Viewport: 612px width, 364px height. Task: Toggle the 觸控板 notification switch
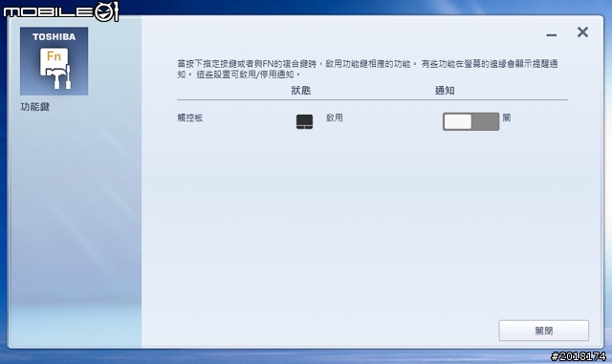pyautogui.click(x=470, y=121)
